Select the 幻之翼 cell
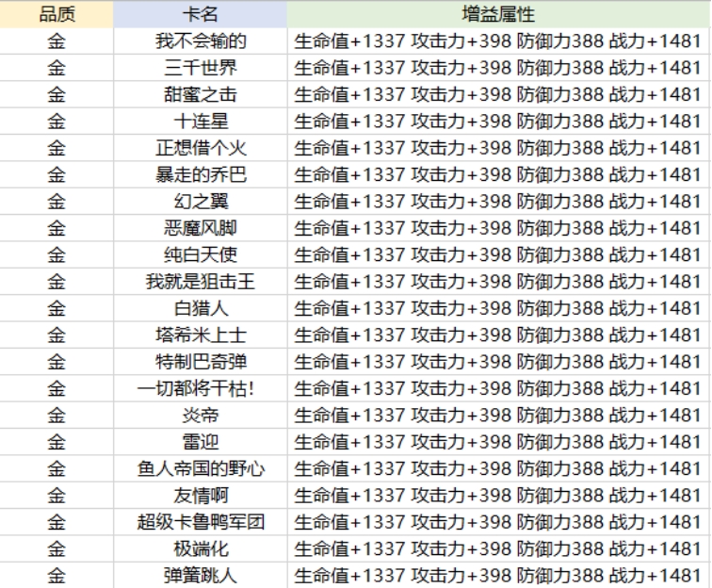The width and height of the screenshot is (712, 588). tap(201, 202)
